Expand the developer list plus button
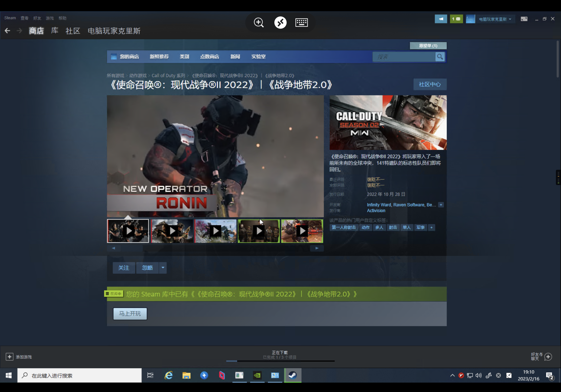 (441, 205)
